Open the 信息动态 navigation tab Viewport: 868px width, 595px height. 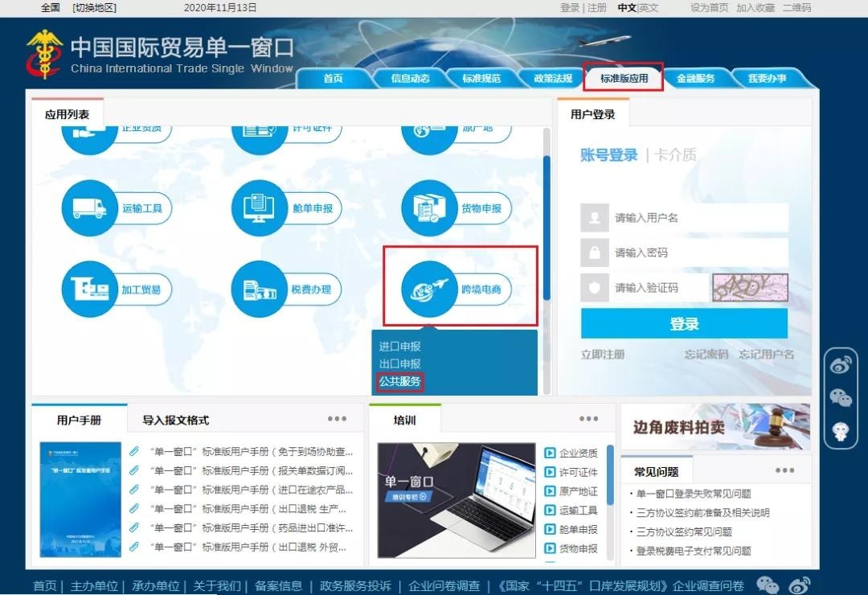[x=410, y=78]
